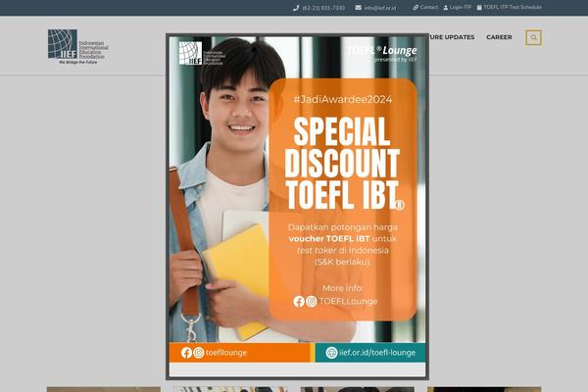The image size is (588, 392).
Task: Click the Facebook icon in the poster footer
Action: click(186, 353)
